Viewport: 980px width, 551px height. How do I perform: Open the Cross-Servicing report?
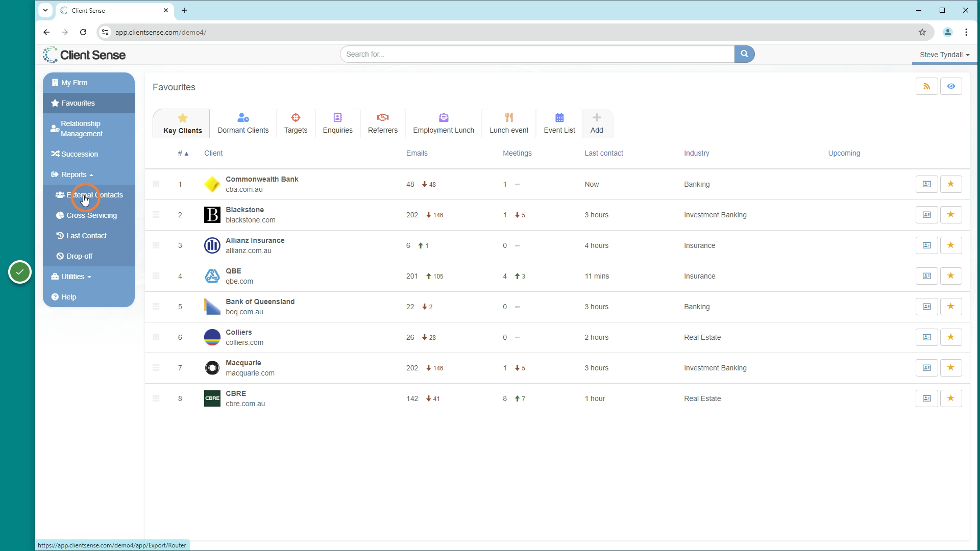pos(89,215)
